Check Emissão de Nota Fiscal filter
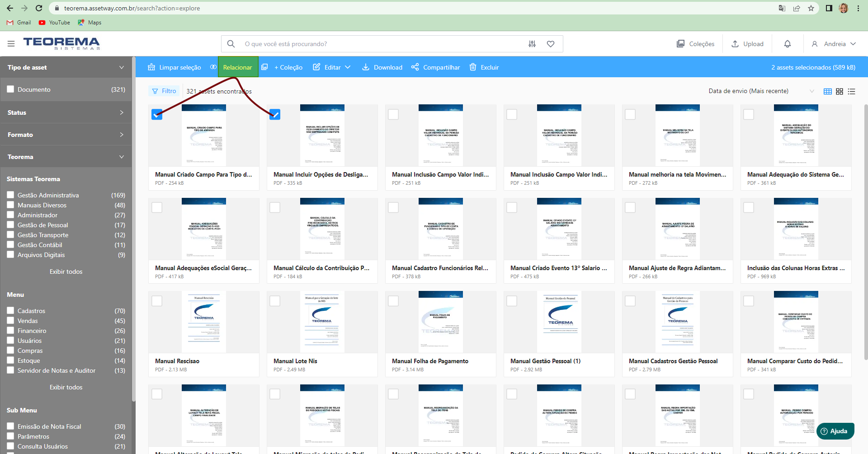 coord(10,426)
